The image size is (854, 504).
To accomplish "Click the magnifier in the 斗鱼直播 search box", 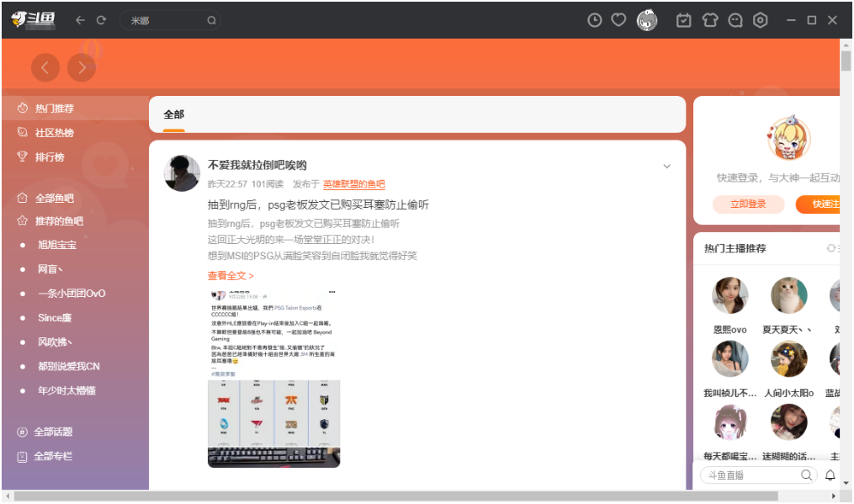I will point(807,475).
